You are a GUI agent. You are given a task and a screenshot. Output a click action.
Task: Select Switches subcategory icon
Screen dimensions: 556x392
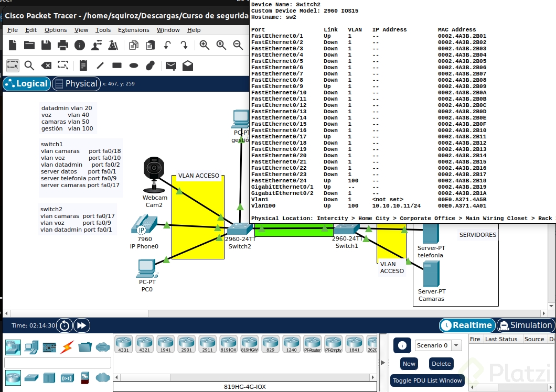[x=31, y=377]
